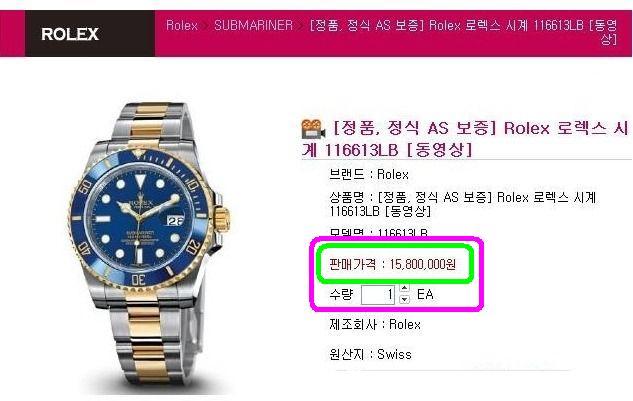This screenshot has width=633, height=401.
Task: Click the 상품명 product name line
Action: point(463,204)
